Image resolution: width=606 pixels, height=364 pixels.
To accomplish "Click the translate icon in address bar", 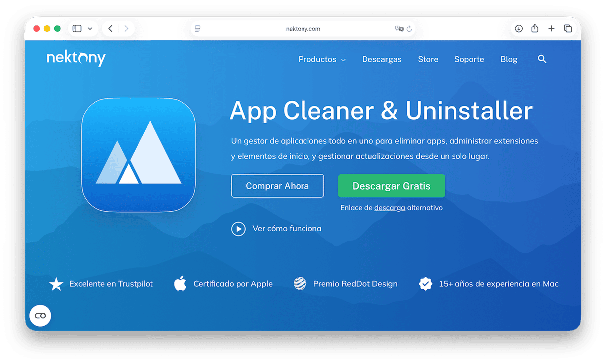I will tap(399, 29).
